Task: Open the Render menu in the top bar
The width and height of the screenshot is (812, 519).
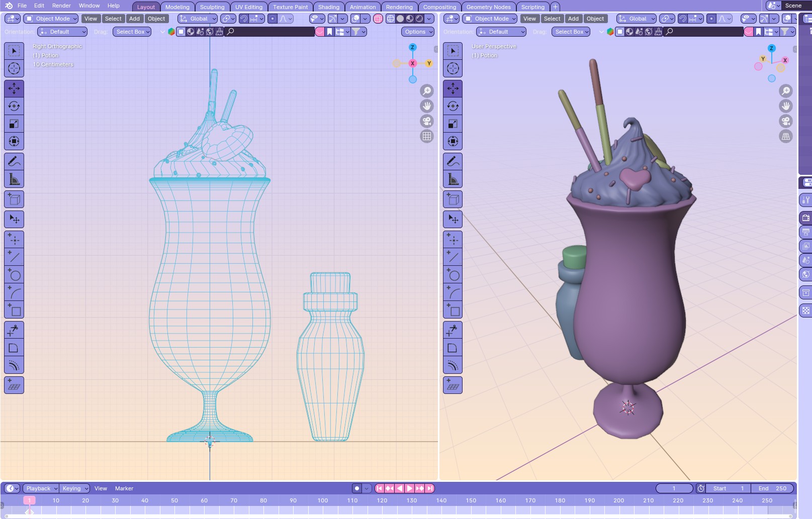Action: (61, 6)
